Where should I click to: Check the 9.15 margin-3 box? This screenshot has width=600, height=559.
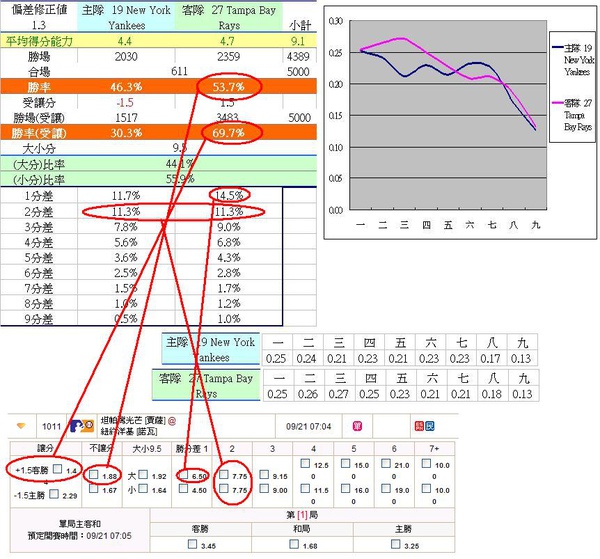264,474
